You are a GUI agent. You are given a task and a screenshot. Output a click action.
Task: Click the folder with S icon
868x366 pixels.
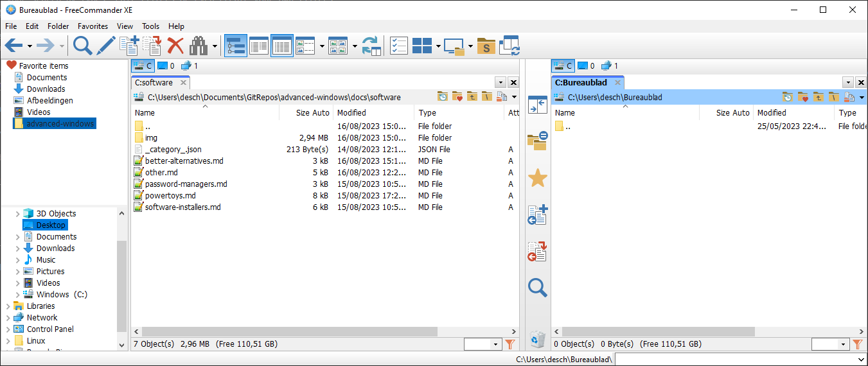point(486,46)
